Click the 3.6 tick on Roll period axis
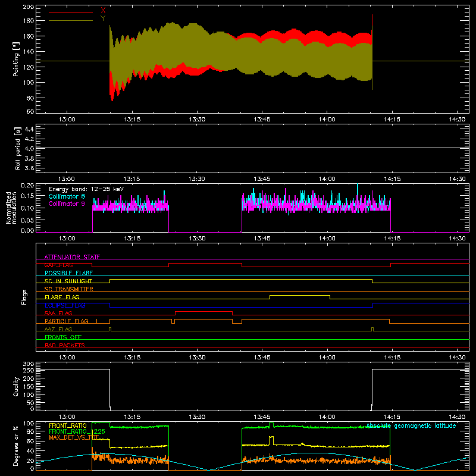The image size is (476, 476). click(x=29, y=168)
